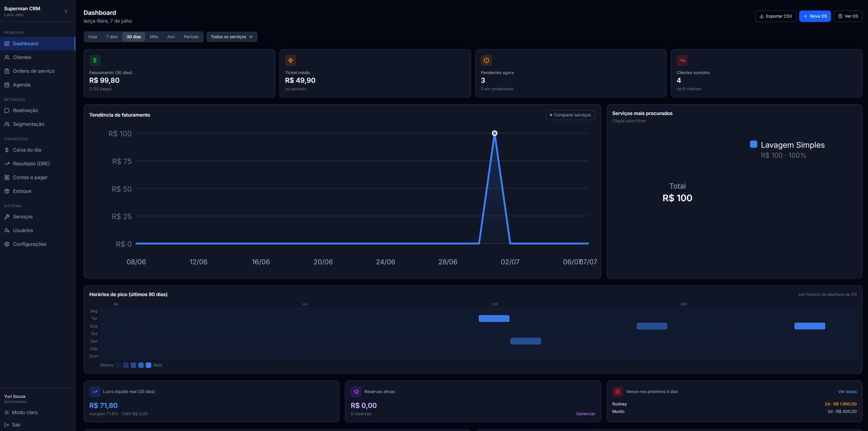Click the Resultado (DRE) trend icon

[x=7, y=163]
